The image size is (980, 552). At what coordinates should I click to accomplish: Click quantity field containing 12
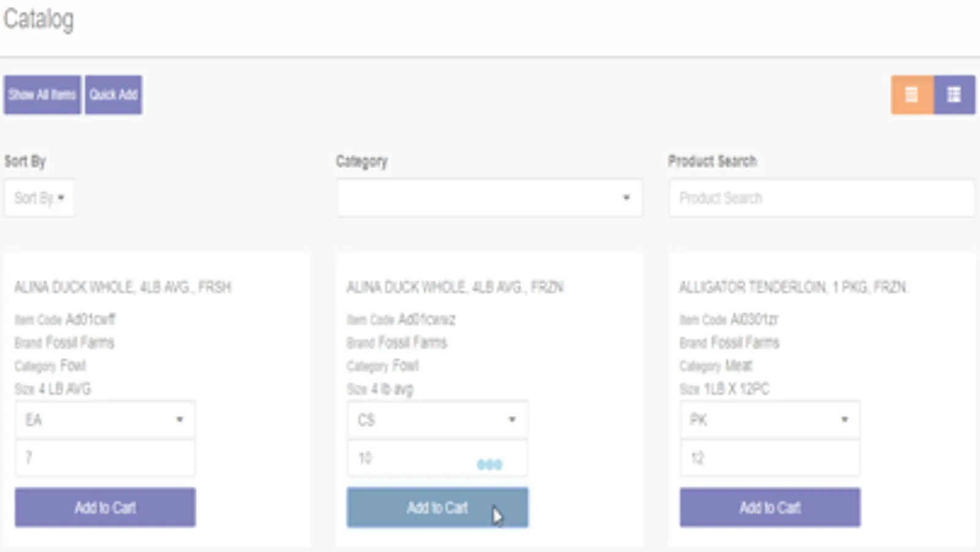coord(770,458)
